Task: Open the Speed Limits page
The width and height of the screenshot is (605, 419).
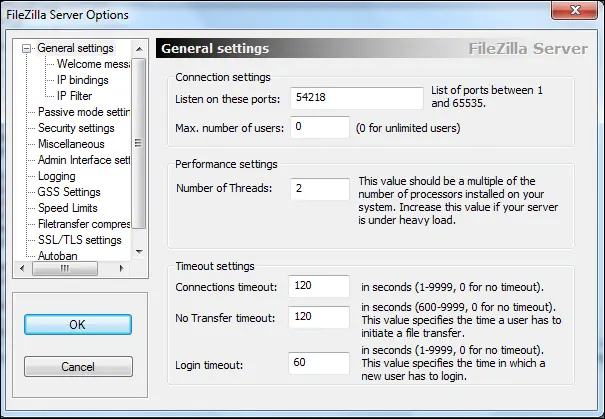Action: pyautogui.click(x=68, y=208)
